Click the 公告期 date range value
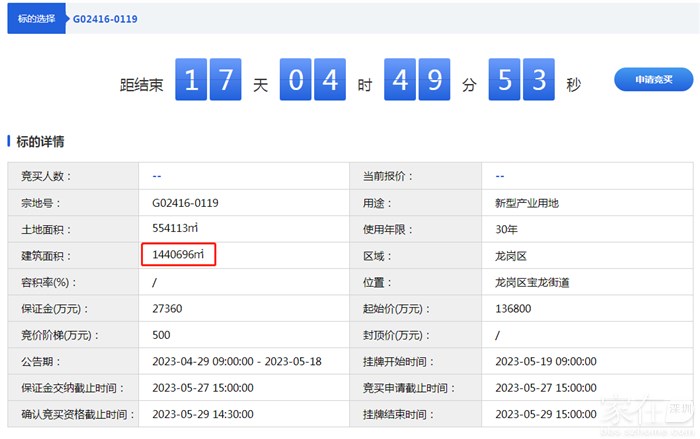This screenshot has width=700, height=439. tap(236, 361)
